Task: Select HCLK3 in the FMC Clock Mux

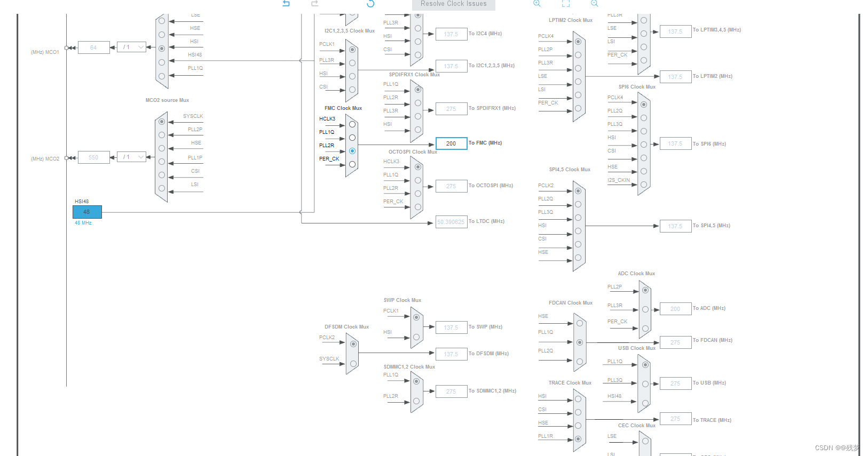Action: point(352,124)
